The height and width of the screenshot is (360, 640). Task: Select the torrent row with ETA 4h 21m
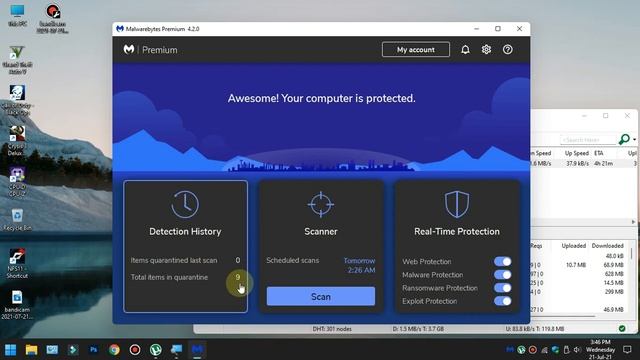pyautogui.click(x=584, y=163)
